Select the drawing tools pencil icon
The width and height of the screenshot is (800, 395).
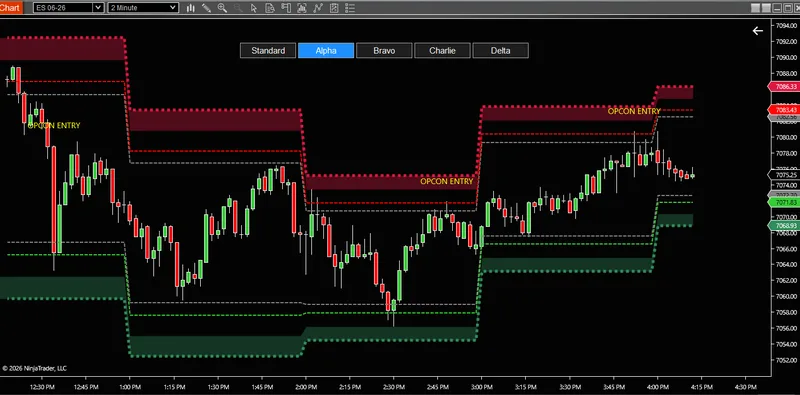pos(206,8)
